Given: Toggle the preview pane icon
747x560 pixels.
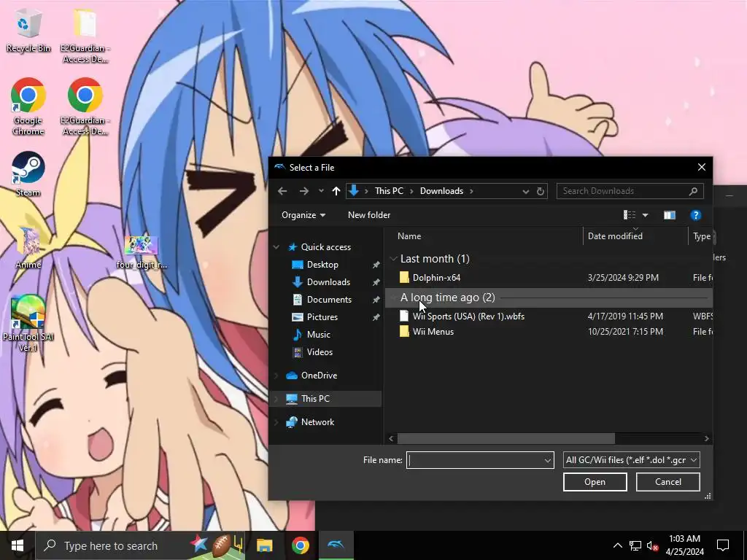Looking at the screenshot, I should pos(670,215).
